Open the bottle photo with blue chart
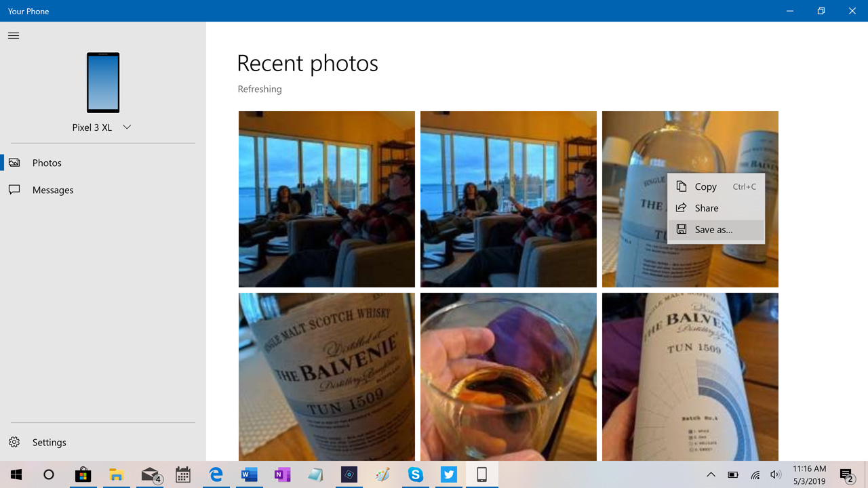The width and height of the screenshot is (868, 488). point(690,377)
